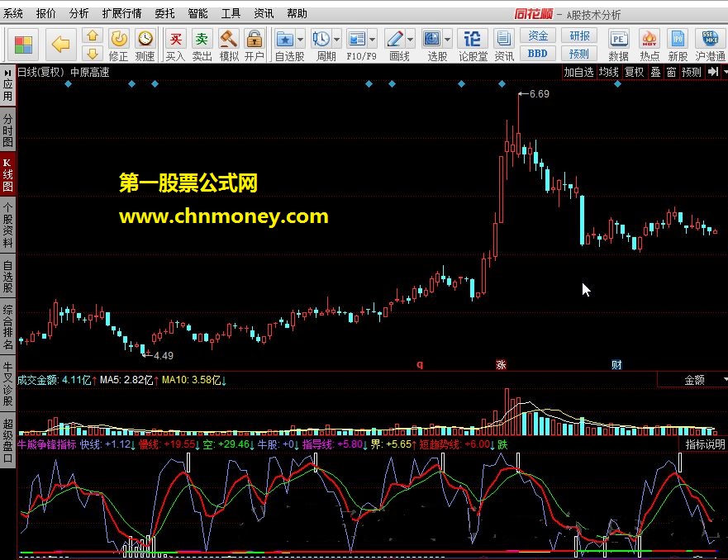Open the 分析 menu
The width and height of the screenshot is (728, 560).
point(79,14)
